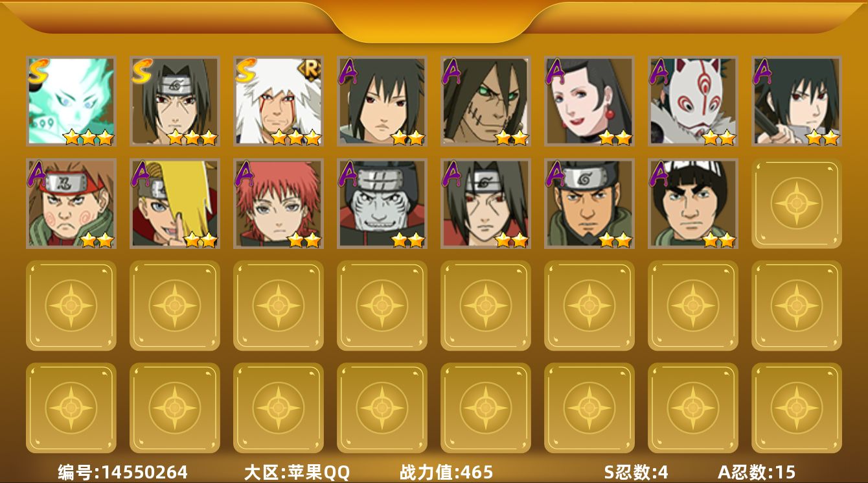The width and height of the screenshot is (868, 483).
Task: Select the blue shark-faced ninja portrait
Action: click(x=382, y=204)
